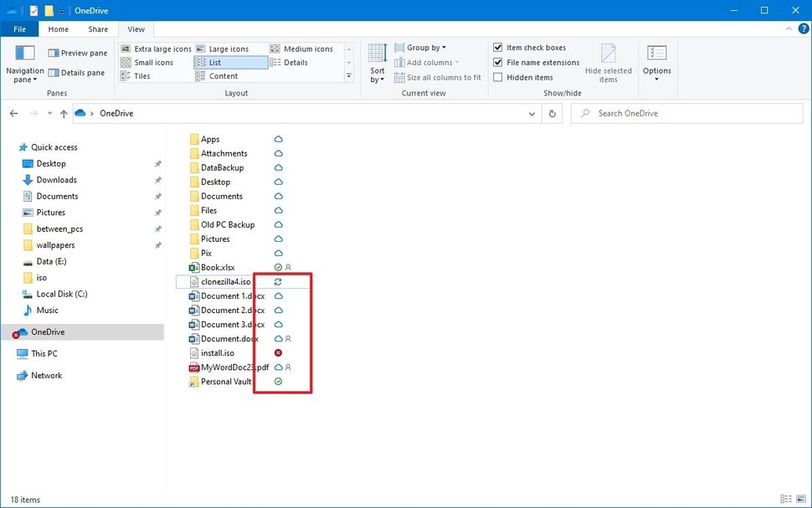Click the green checkmark icon beside Personal Vault
The width and height of the screenshot is (812, 508).
278,382
